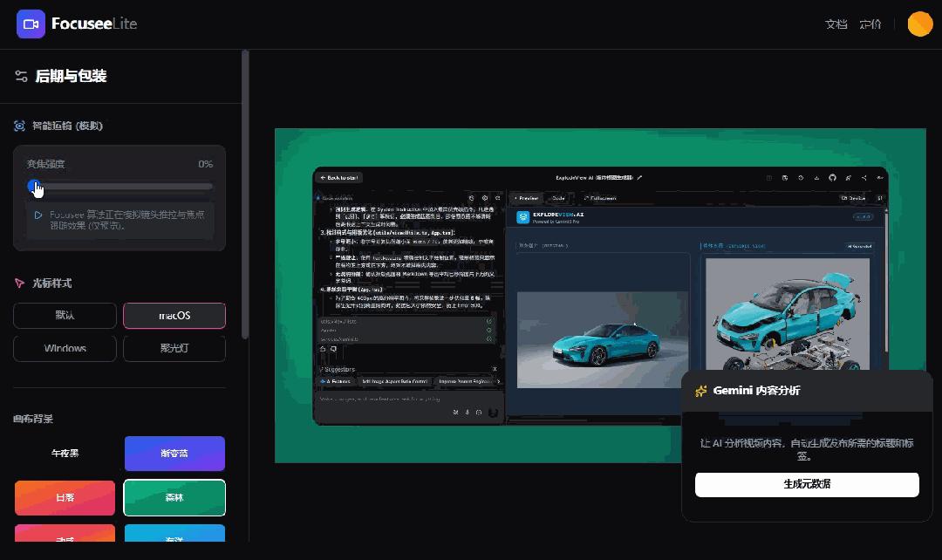Choose the 午夜黑 canvas background
The width and height of the screenshot is (942, 560).
[x=65, y=453]
